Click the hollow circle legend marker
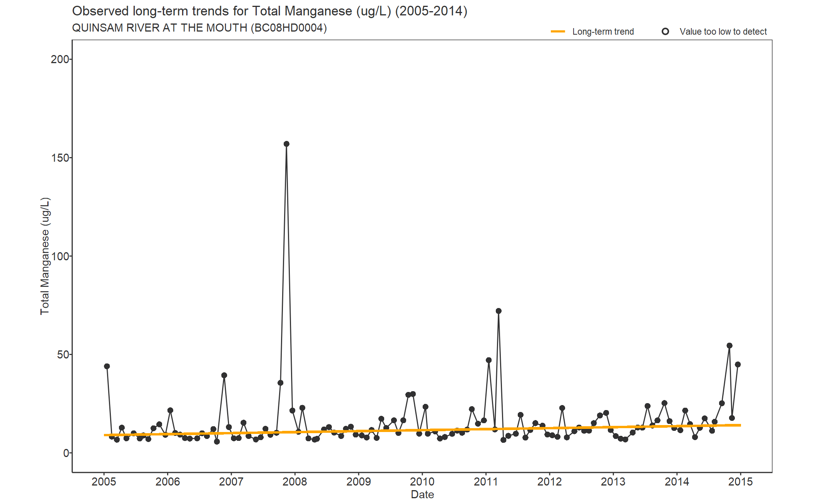 pyautogui.click(x=665, y=32)
